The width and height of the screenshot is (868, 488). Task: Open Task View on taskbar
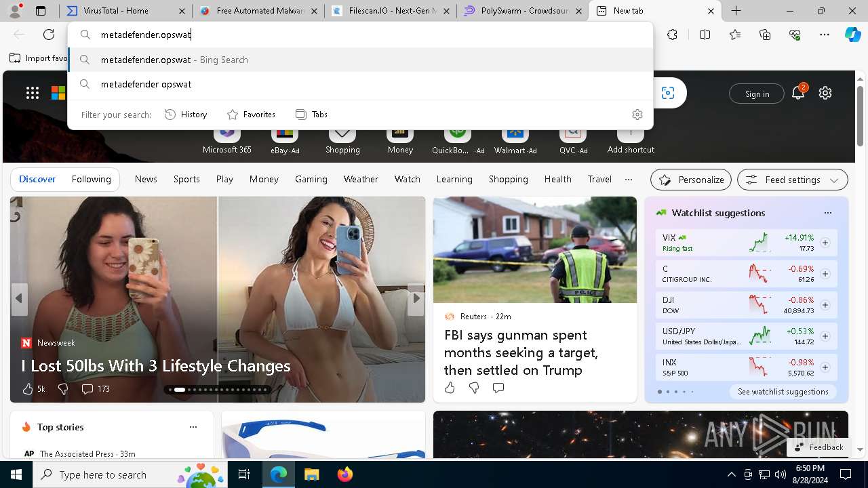click(x=244, y=474)
